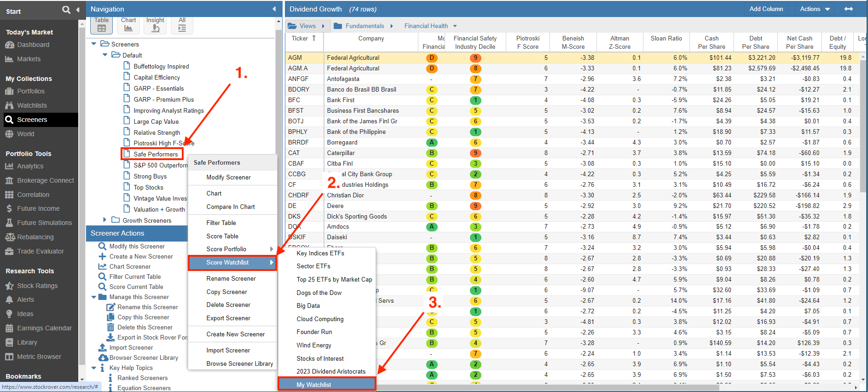The image size is (868, 392).
Task: Collapse the Navigation panel arrow
Action: pyautogui.click(x=274, y=9)
